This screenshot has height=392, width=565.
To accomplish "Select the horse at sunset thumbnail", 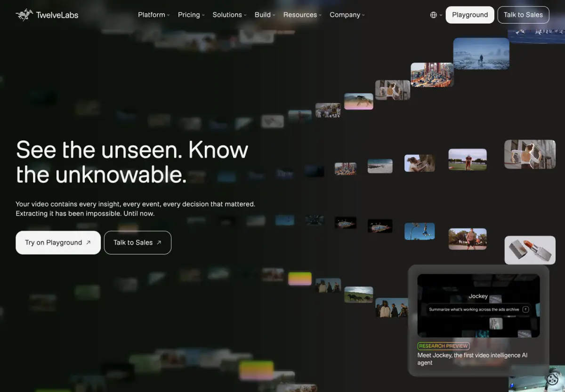I will [359, 101].
